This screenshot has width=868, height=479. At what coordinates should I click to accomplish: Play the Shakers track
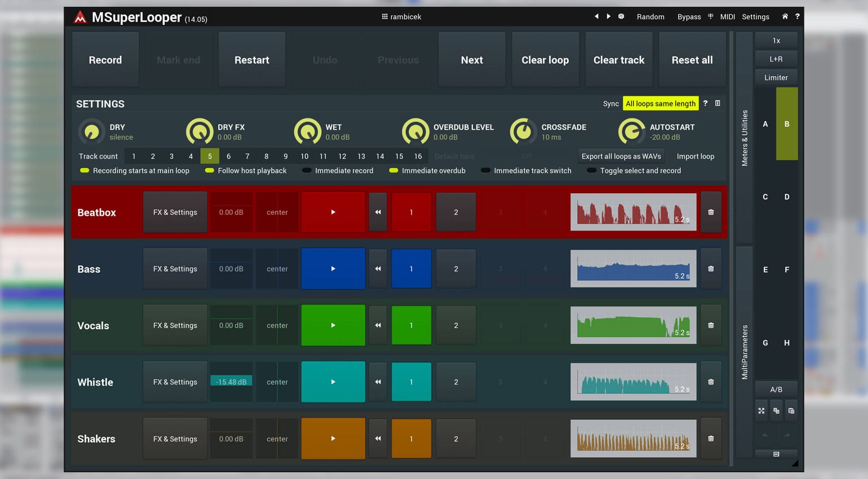333,438
